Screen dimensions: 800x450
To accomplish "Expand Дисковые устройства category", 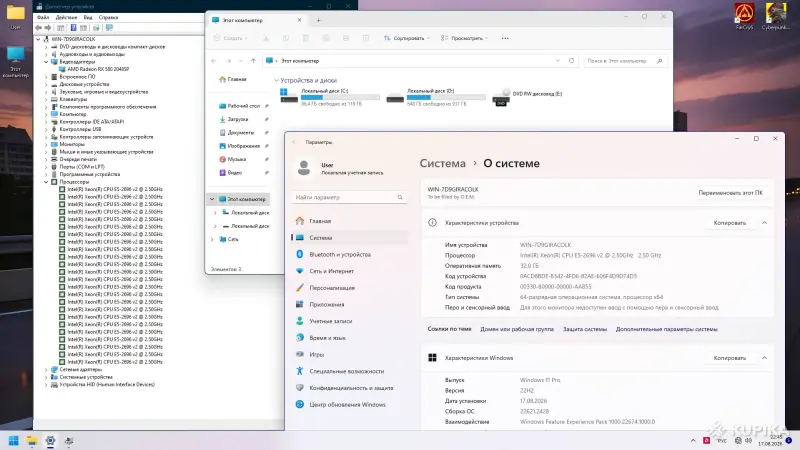I will pos(46,84).
